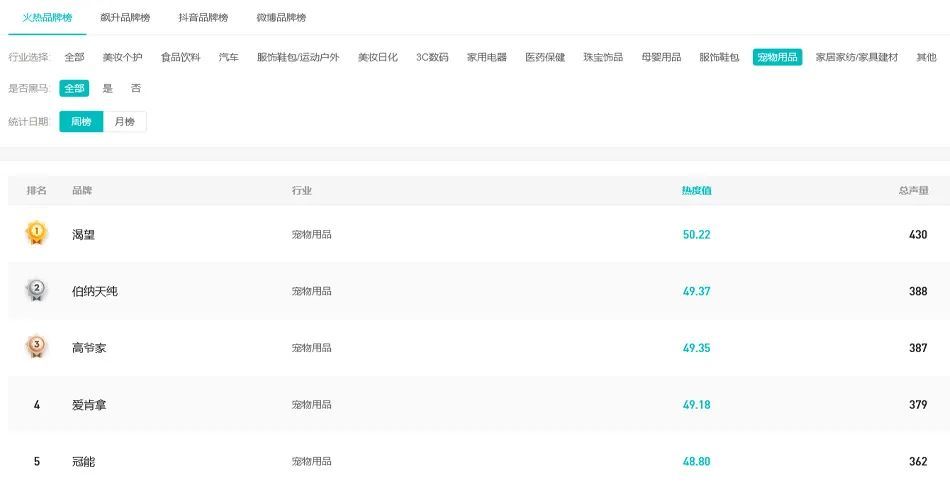
Task: Click the total volume value 379
Action: (918, 405)
